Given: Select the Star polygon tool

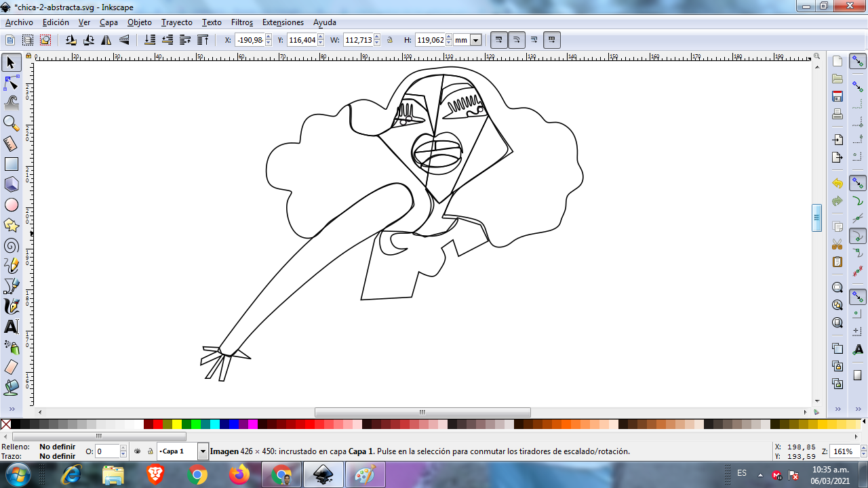Looking at the screenshot, I should click(11, 225).
